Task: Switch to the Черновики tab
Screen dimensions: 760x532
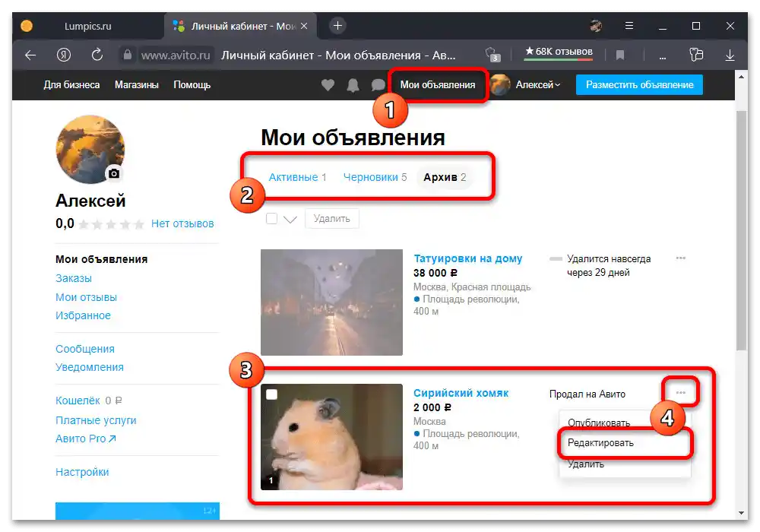Action: tap(375, 177)
